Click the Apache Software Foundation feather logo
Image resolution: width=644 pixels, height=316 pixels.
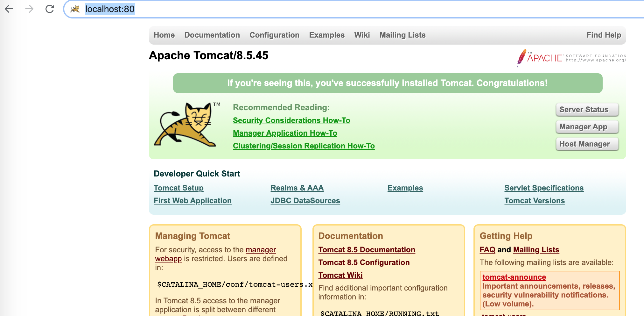(571, 58)
